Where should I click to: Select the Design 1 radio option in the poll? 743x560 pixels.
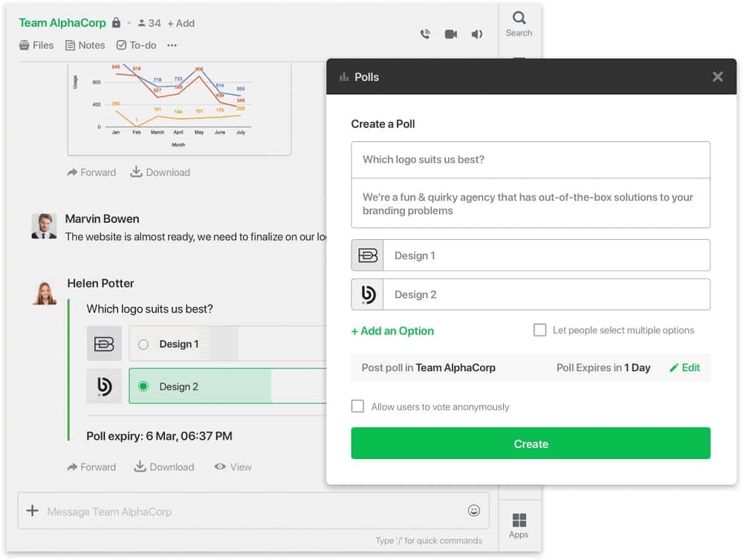143,345
